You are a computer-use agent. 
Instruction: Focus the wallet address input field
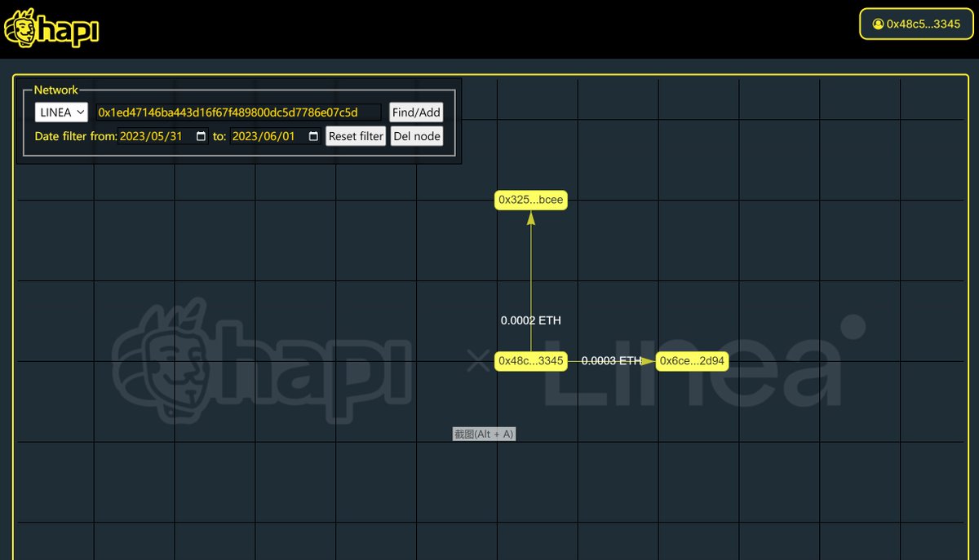pyautogui.click(x=238, y=112)
